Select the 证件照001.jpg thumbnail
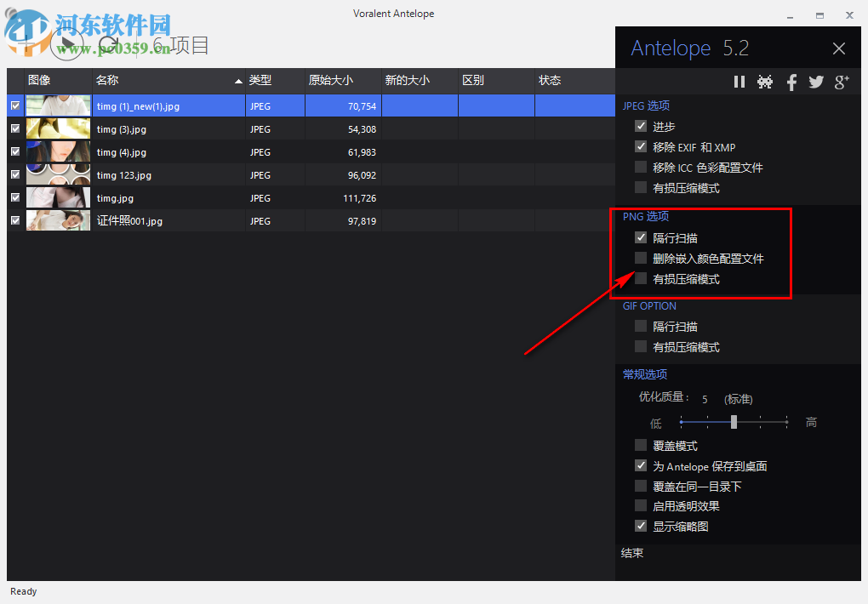 click(x=57, y=220)
